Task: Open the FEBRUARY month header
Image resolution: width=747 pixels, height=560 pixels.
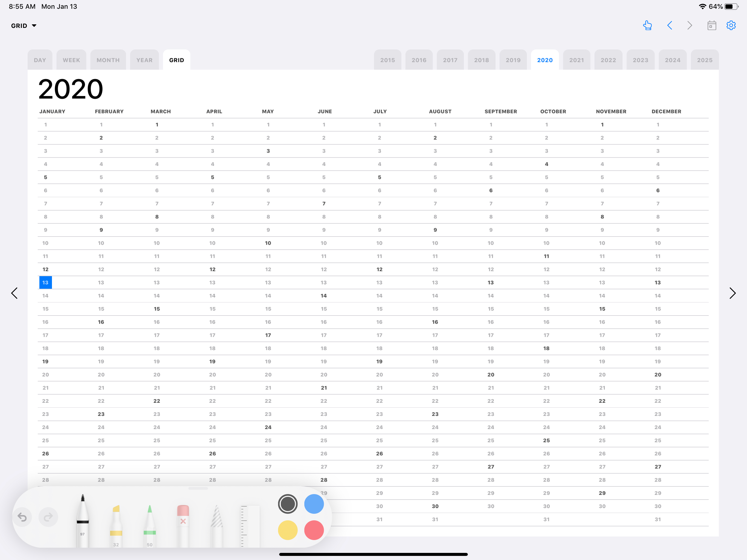Action: [x=109, y=112]
